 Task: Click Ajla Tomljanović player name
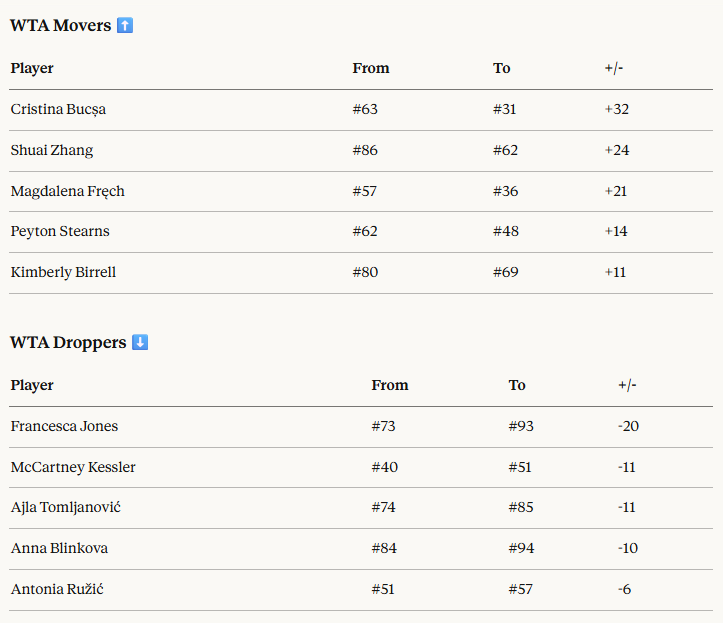[x=68, y=507]
